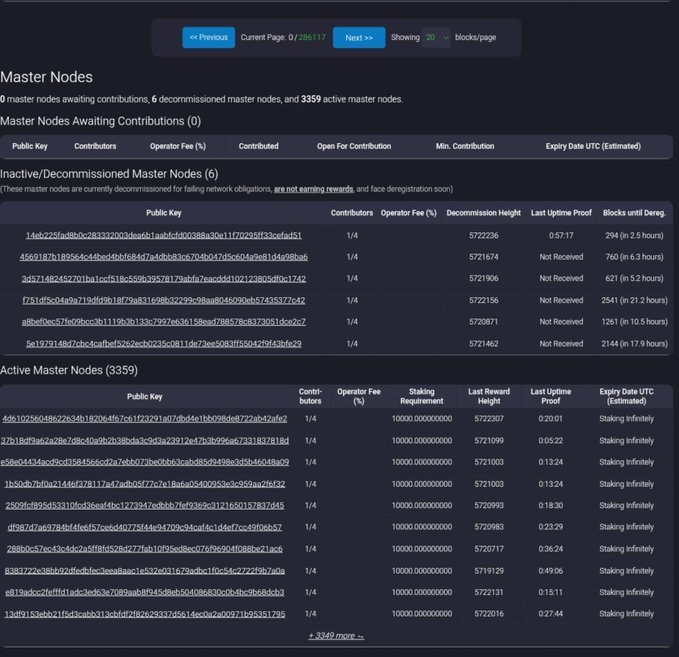Select last reward height 5722131
Screen dimensions: 679x657
coord(489,592)
